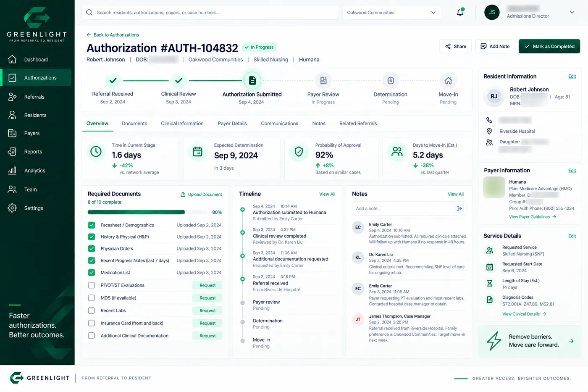Viewport: 588px width, 392px height.
Task: Click the Team sidebar icon
Action: click(x=12, y=189)
